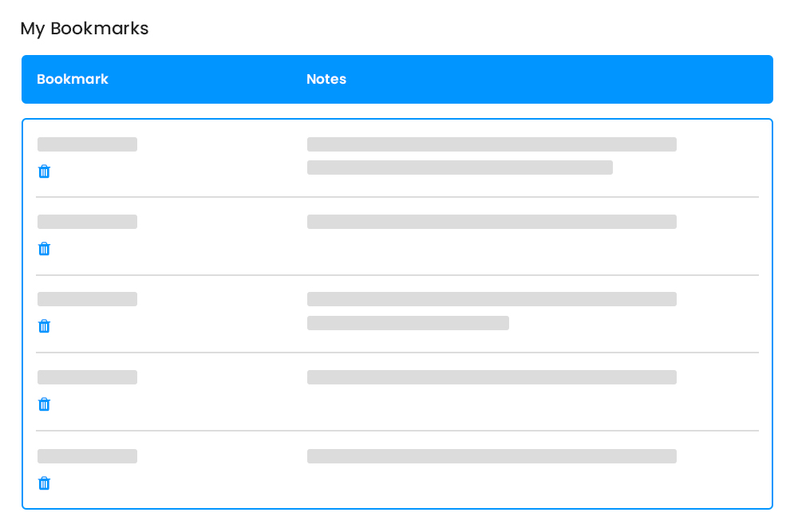Select the Bookmark column header
This screenshot has height=532, width=798.
[73, 79]
